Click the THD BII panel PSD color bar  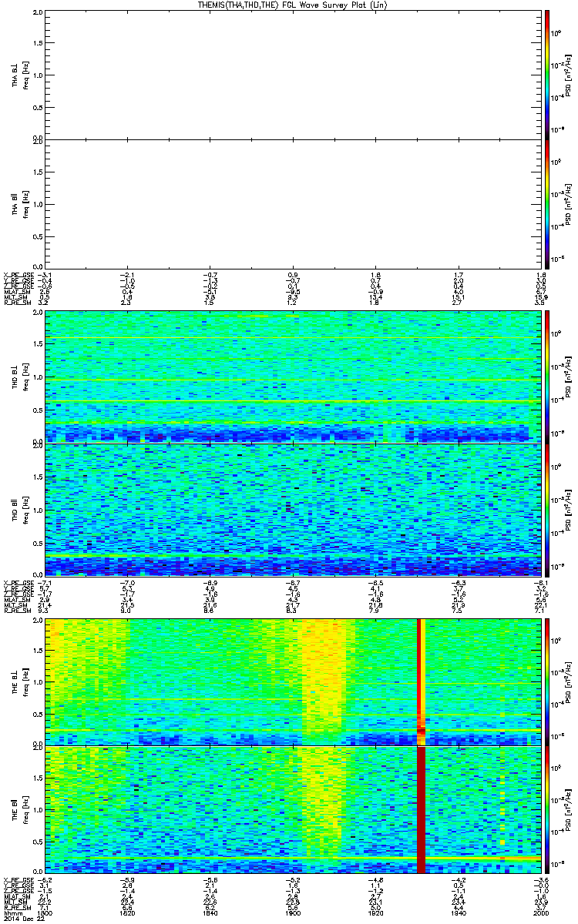click(547, 509)
